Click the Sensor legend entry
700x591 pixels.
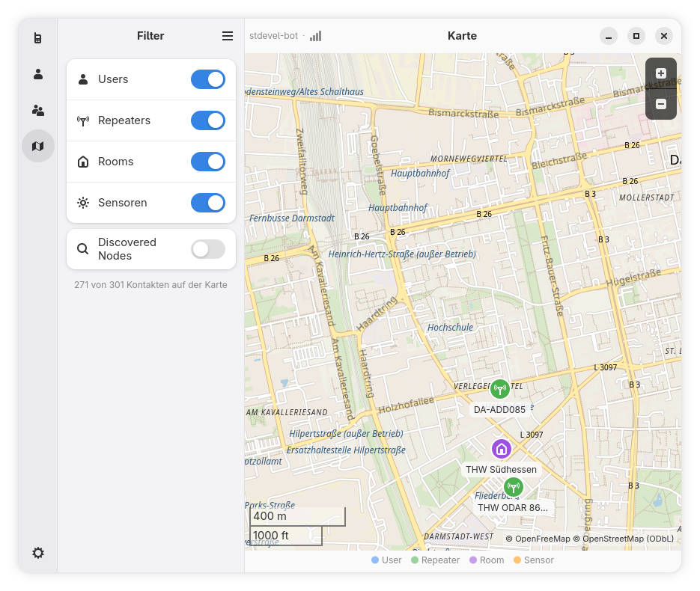pyautogui.click(x=534, y=560)
